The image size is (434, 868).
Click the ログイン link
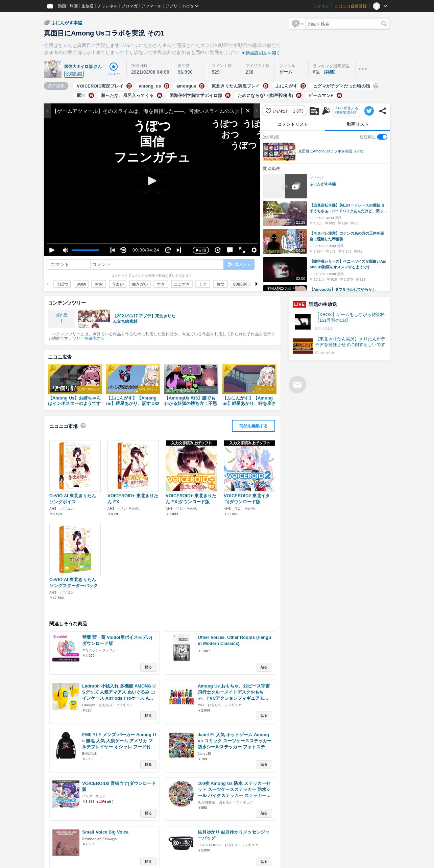321,6
